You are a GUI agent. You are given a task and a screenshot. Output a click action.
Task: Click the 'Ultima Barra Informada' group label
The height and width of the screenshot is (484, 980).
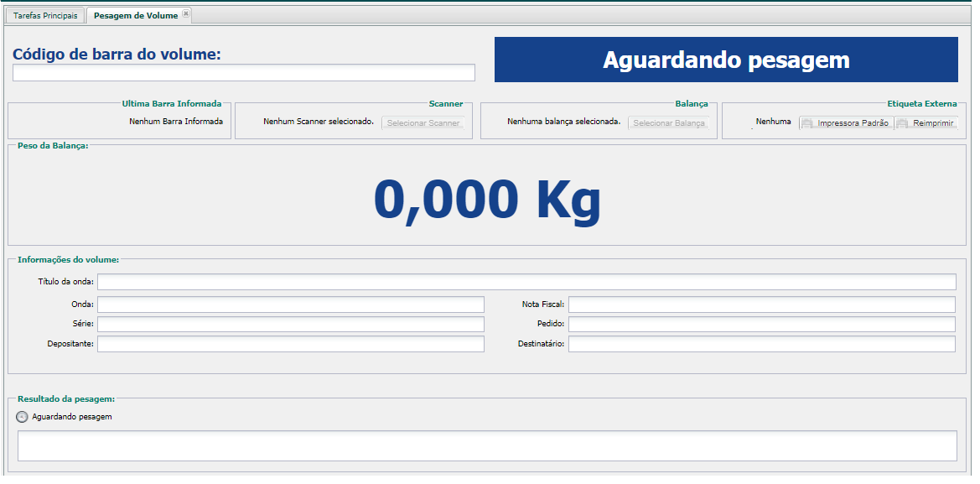pos(172,104)
